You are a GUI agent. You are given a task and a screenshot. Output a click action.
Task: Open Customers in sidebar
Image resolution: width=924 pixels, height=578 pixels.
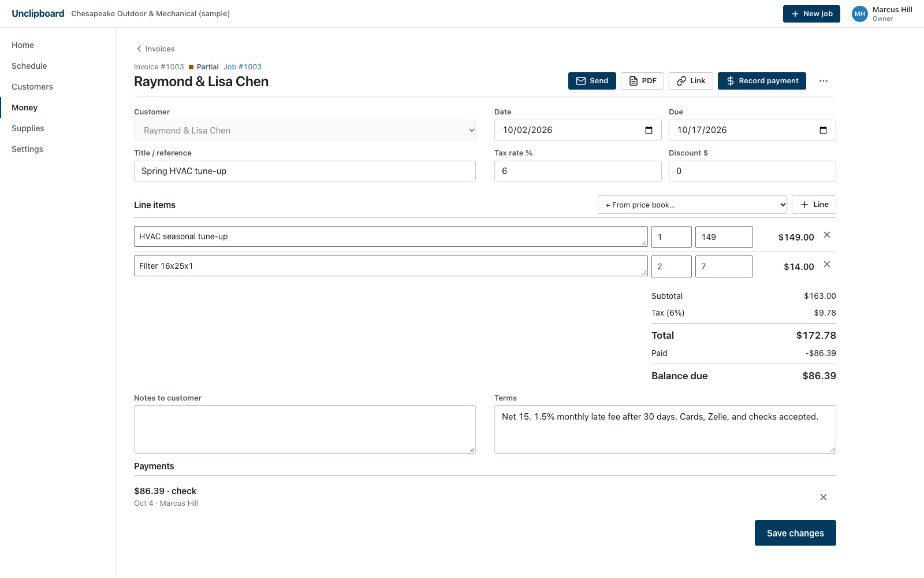tap(32, 87)
